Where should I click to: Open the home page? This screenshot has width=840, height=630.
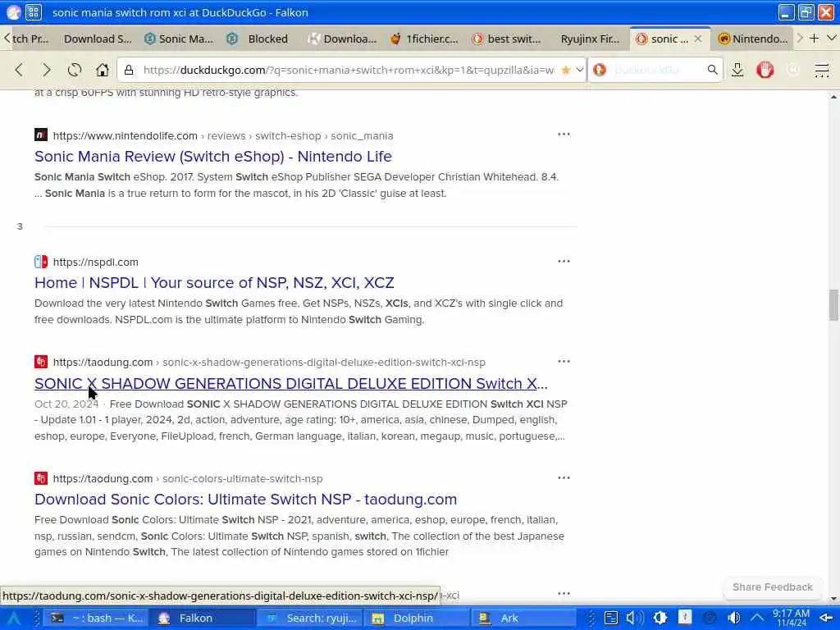tap(103, 70)
